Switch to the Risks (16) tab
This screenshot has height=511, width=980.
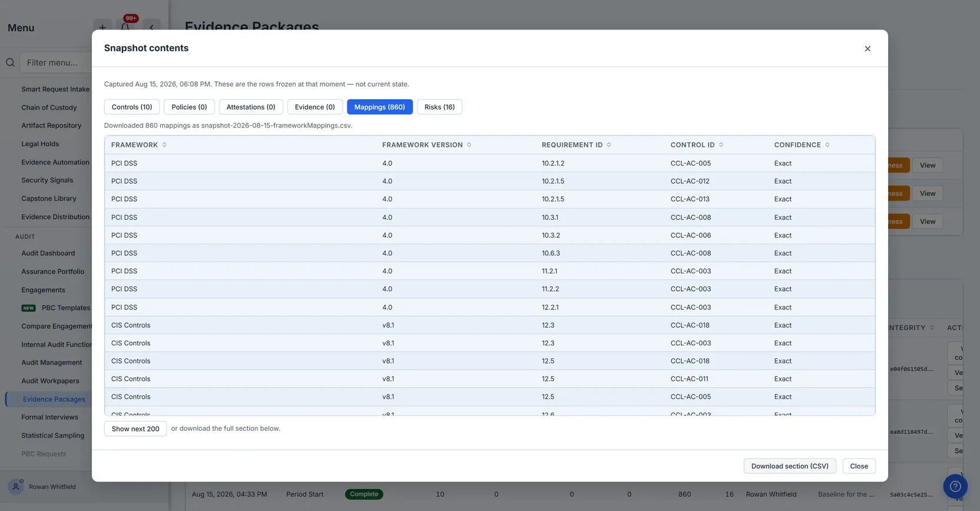(439, 107)
